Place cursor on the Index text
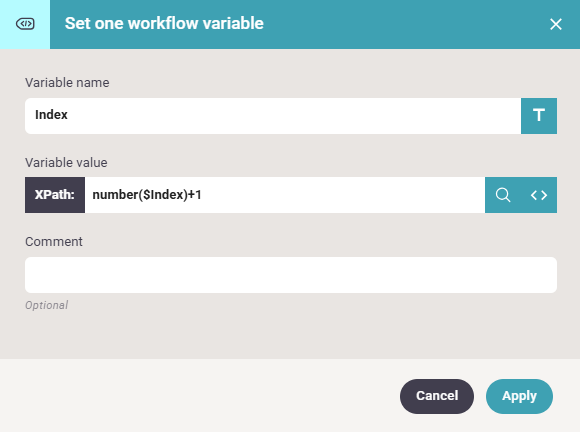The width and height of the screenshot is (580, 432). (51, 115)
